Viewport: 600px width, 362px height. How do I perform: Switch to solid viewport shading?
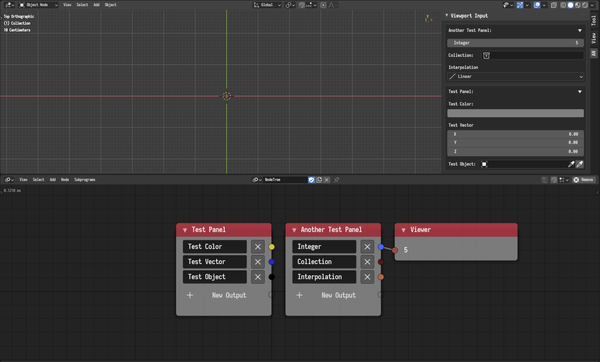tap(570, 5)
